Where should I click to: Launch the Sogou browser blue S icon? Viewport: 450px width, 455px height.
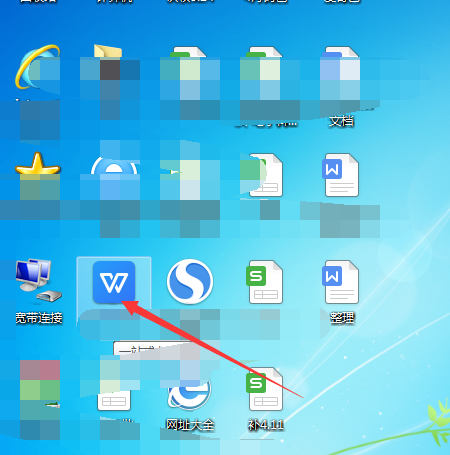point(190,282)
